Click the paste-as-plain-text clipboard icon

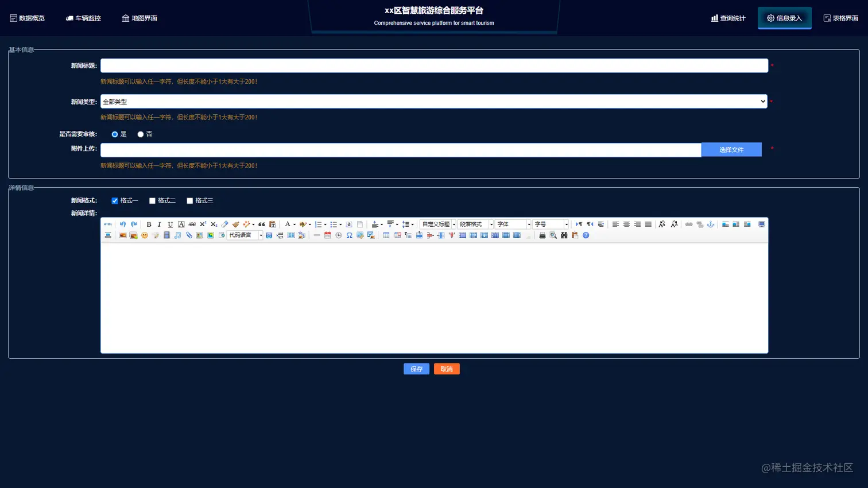273,224
